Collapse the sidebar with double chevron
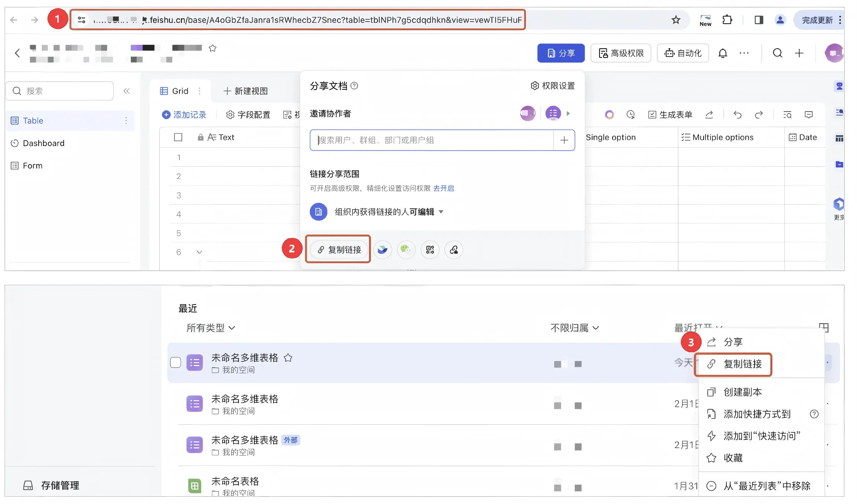857x504 pixels. 126,91
